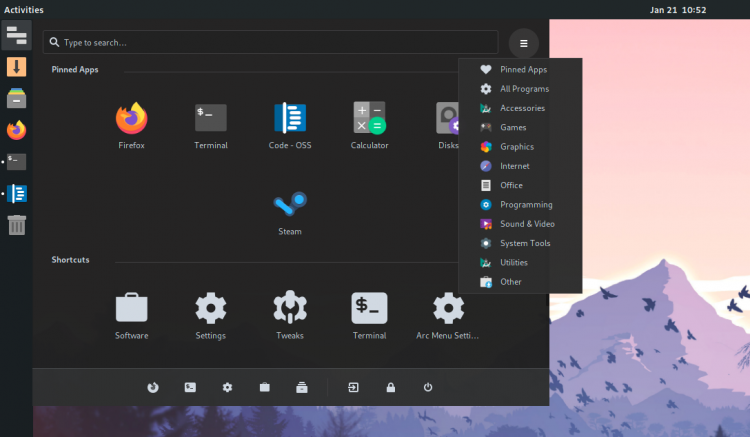
Task: Open Software shortcut briefcase icon
Action: (x=132, y=307)
